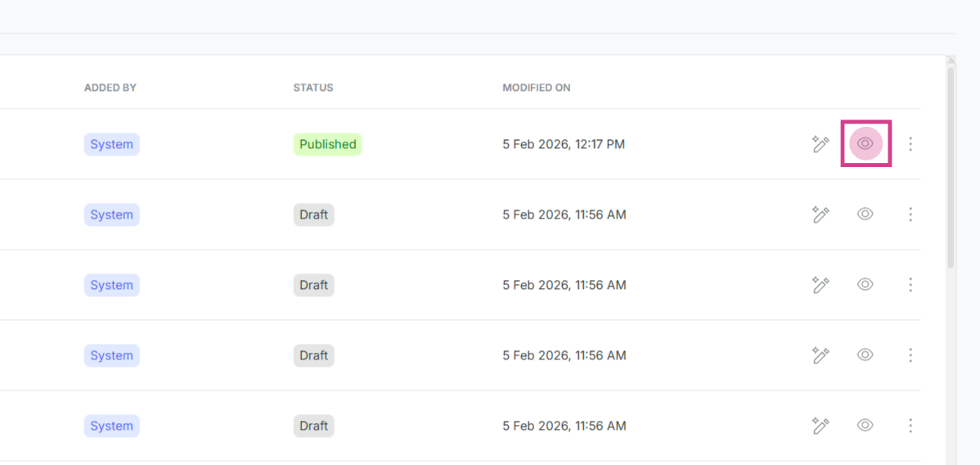
Task: Click the preview eye icon in the Published row
Action: point(865,144)
